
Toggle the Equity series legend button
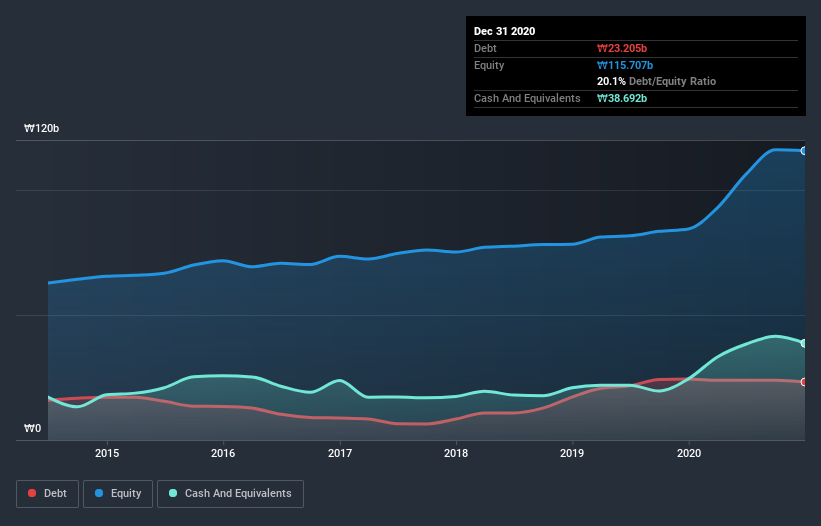coord(118,494)
